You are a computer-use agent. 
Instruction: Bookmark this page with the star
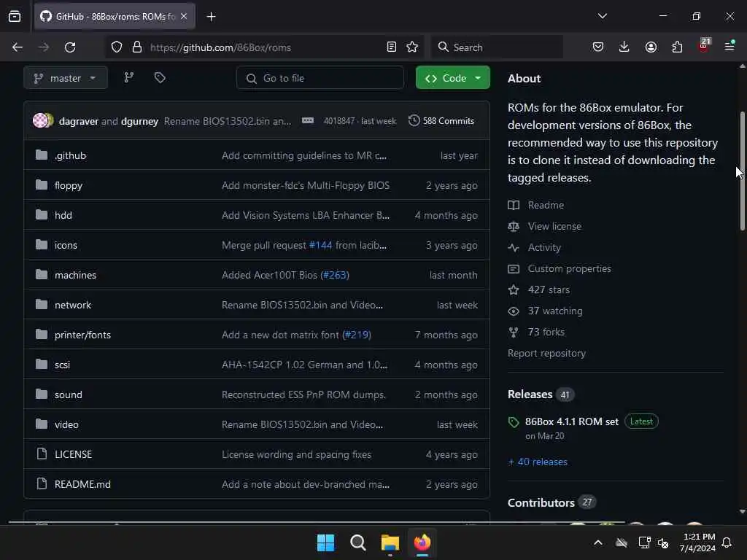[x=412, y=47]
